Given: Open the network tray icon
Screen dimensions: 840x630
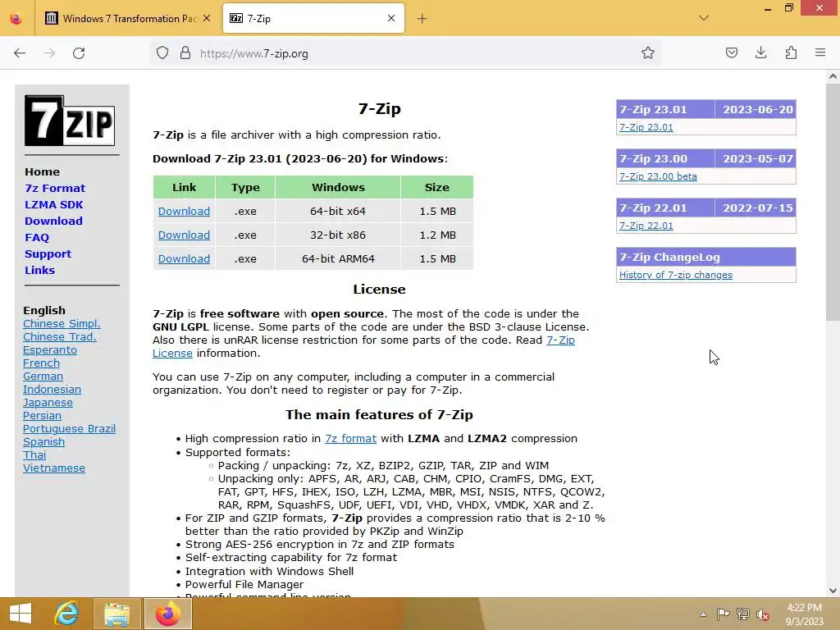Looking at the screenshot, I should pyautogui.click(x=742, y=614).
